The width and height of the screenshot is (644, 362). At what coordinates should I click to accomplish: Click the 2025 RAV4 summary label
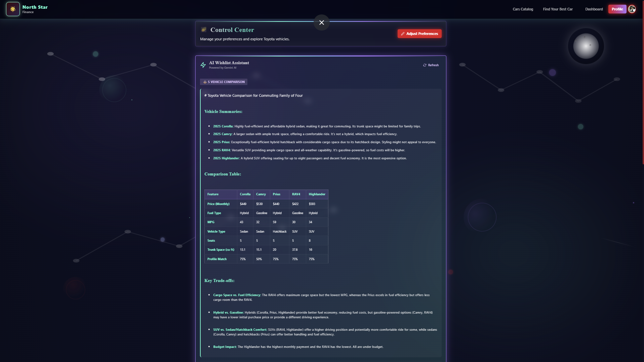click(222, 150)
